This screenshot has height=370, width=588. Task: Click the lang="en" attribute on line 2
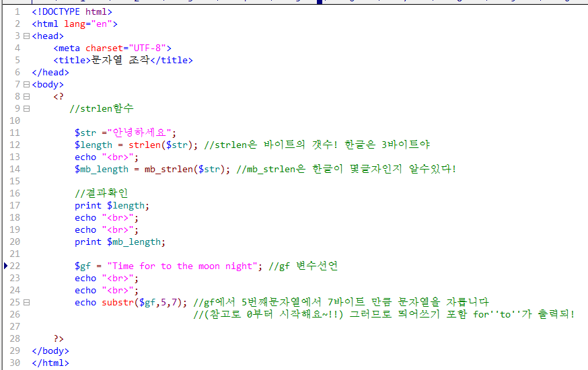[x=88, y=24]
